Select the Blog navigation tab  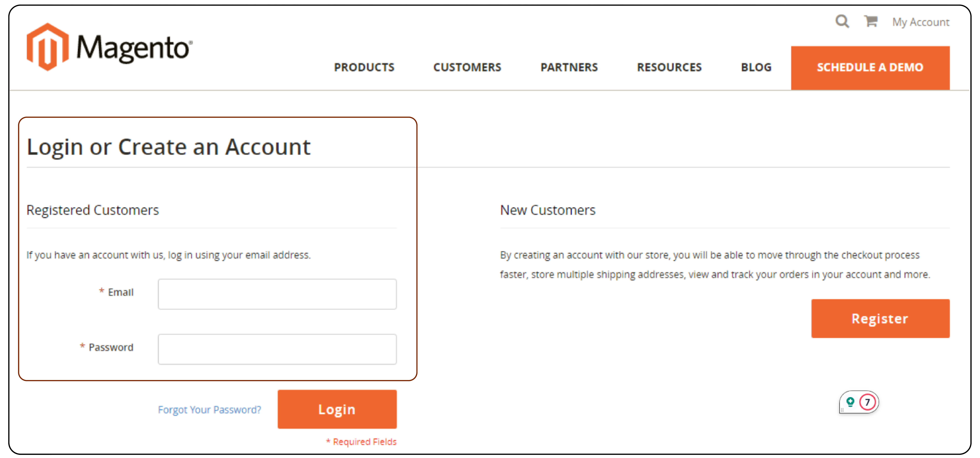pyautogui.click(x=756, y=67)
